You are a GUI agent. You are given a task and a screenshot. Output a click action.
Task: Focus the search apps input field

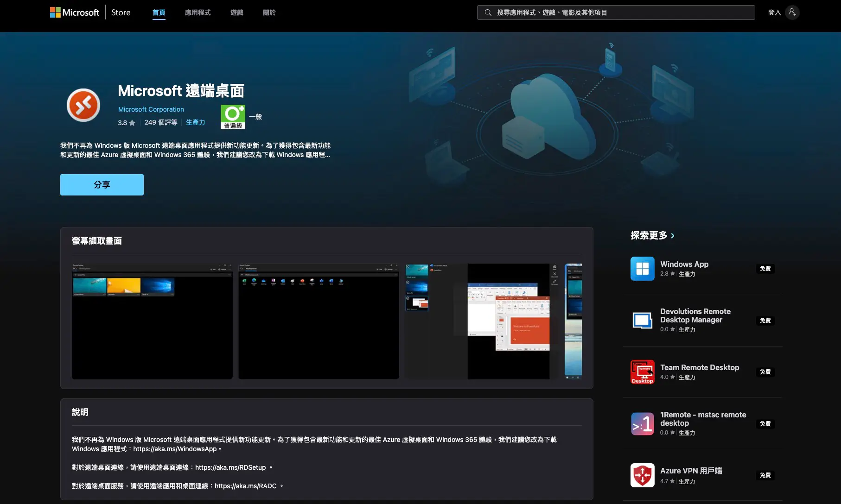pyautogui.click(x=616, y=13)
